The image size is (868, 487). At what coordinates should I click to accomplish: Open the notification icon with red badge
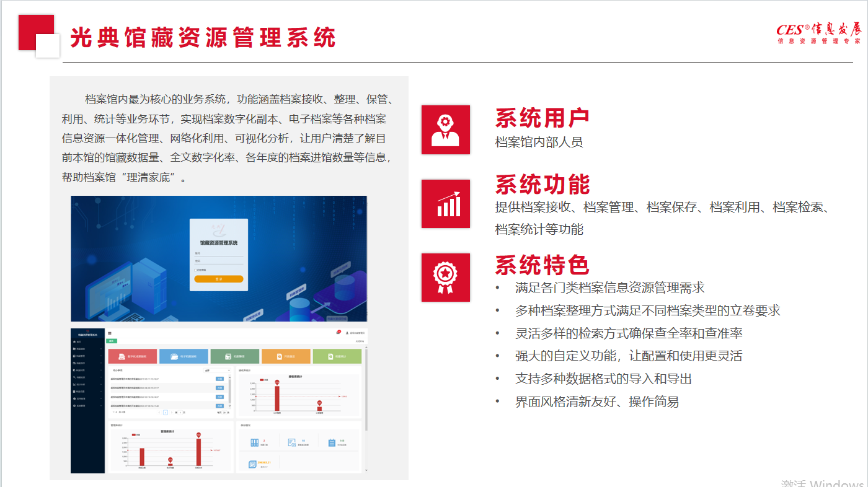339,333
